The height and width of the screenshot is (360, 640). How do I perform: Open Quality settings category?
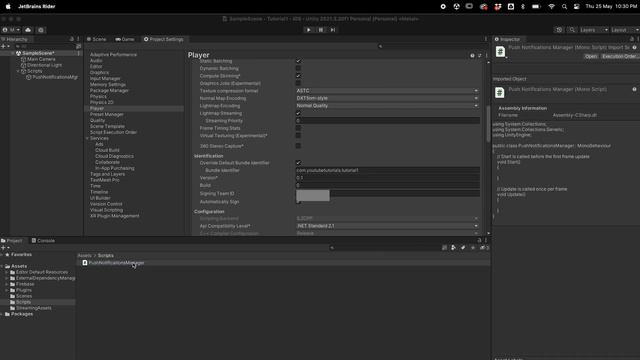tap(98, 120)
